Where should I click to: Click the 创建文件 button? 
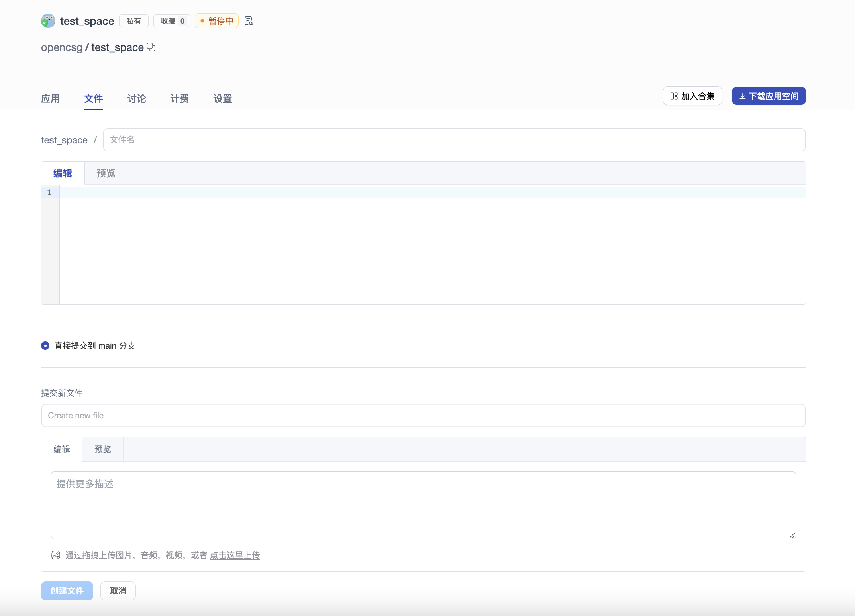pyautogui.click(x=67, y=591)
